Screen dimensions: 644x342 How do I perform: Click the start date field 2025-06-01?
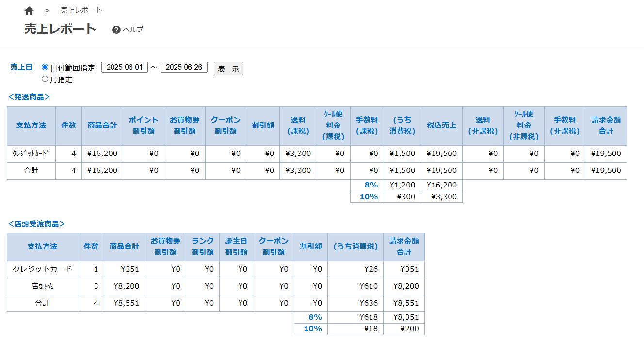click(x=124, y=67)
